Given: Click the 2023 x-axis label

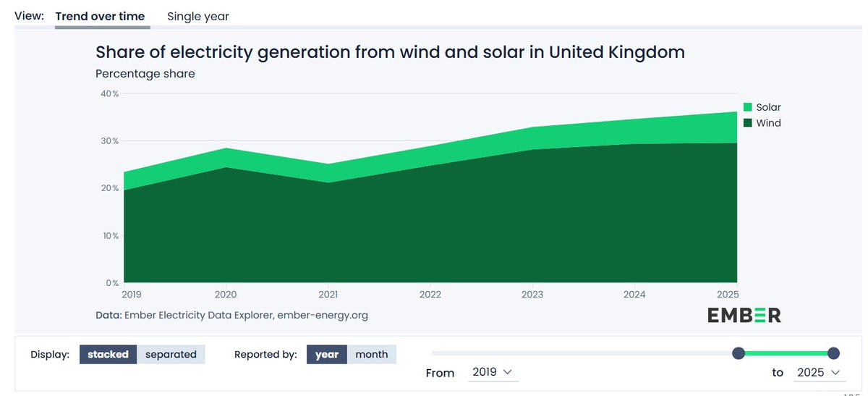Looking at the screenshot, I should [532, 295].
